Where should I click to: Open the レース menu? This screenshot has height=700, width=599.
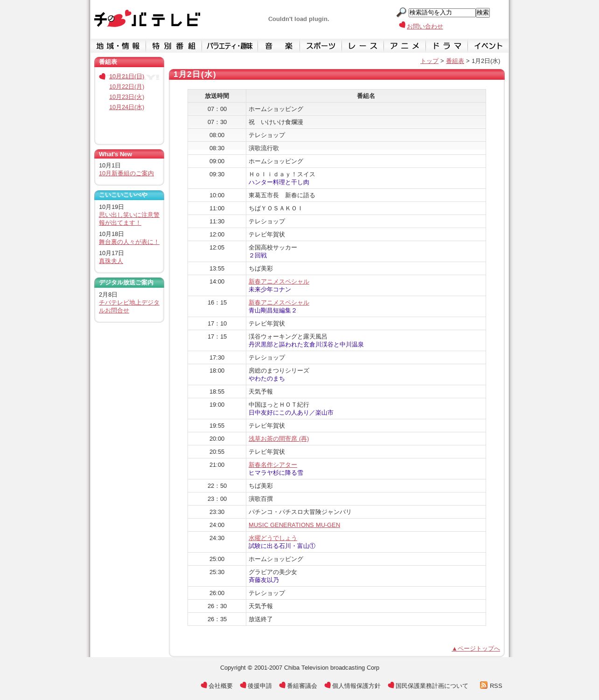[363, 46]
